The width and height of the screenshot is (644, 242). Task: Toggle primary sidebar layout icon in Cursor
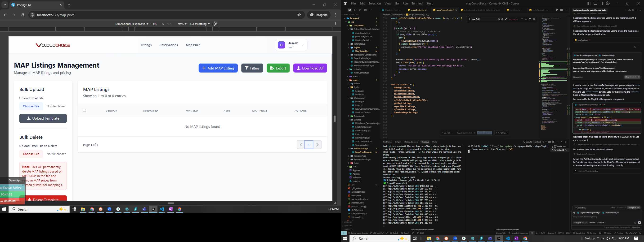coord(589,3)
